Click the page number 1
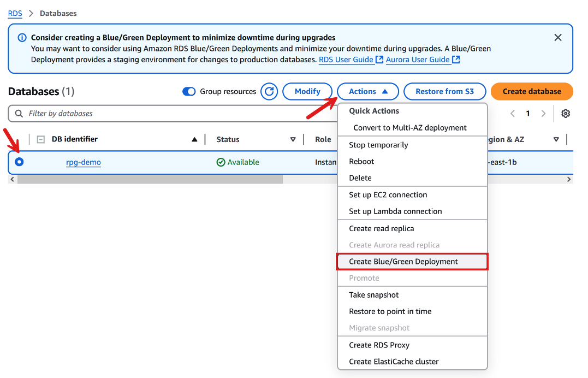The image size is (588, 378). [x=527, y=114]
